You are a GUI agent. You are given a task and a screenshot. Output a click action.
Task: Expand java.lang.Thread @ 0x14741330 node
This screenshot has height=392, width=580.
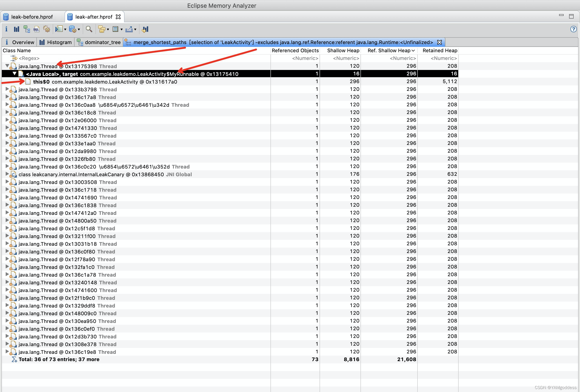7,128
